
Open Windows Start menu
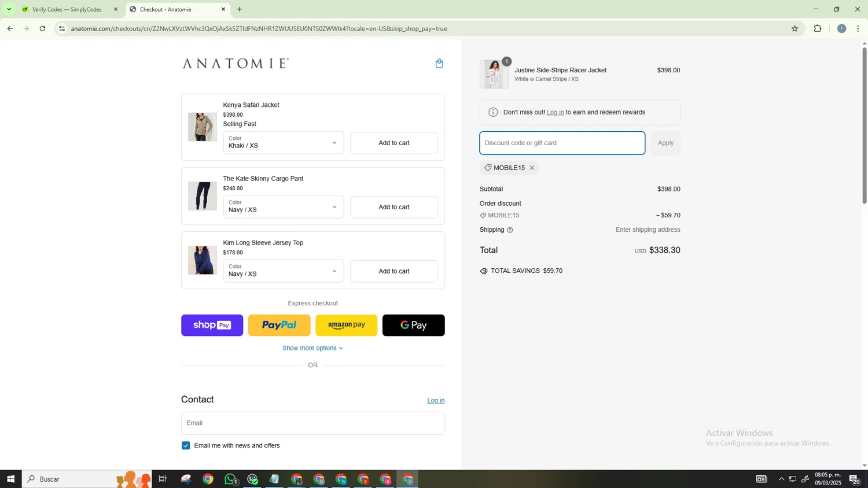[x=10, y=479]
